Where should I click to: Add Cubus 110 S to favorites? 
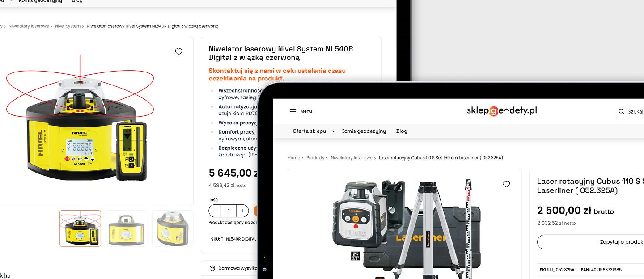[x=506, y=184]
